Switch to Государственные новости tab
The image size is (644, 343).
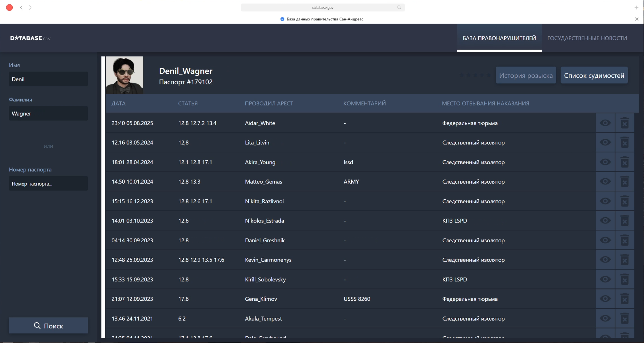(587, 38)
